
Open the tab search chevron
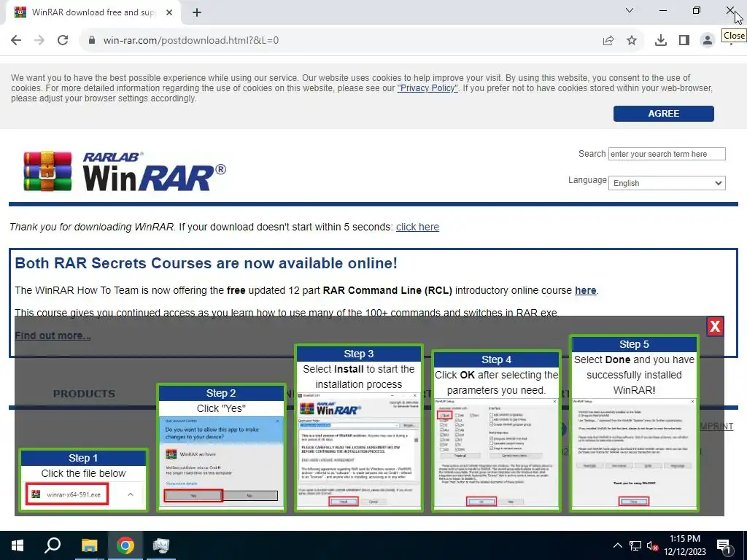click(x=630, y=10)
